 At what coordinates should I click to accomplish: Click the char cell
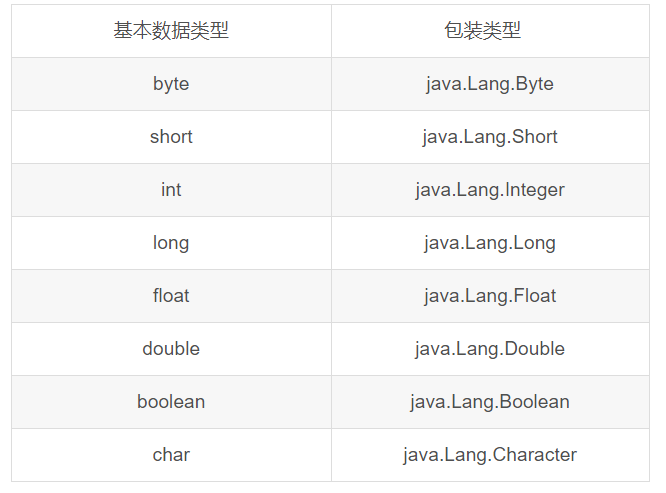[171, 455]
